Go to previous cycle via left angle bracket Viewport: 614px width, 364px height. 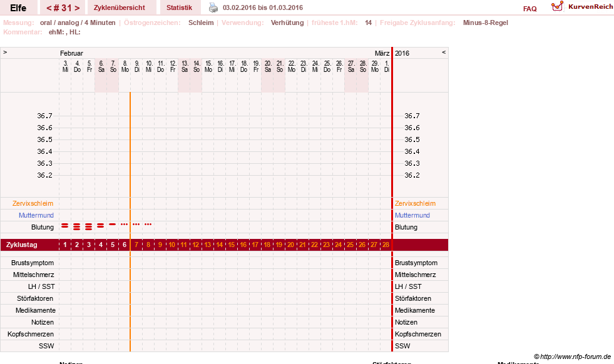click(49, 8)
